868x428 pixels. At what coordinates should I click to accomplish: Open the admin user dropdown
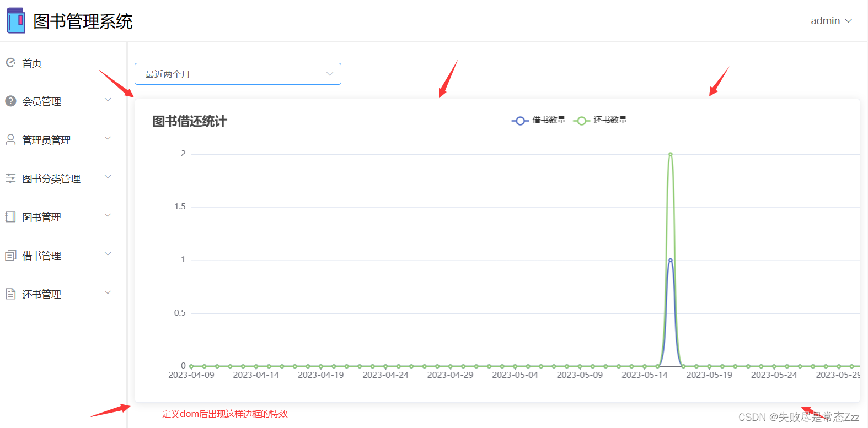[x=831, y=21]
